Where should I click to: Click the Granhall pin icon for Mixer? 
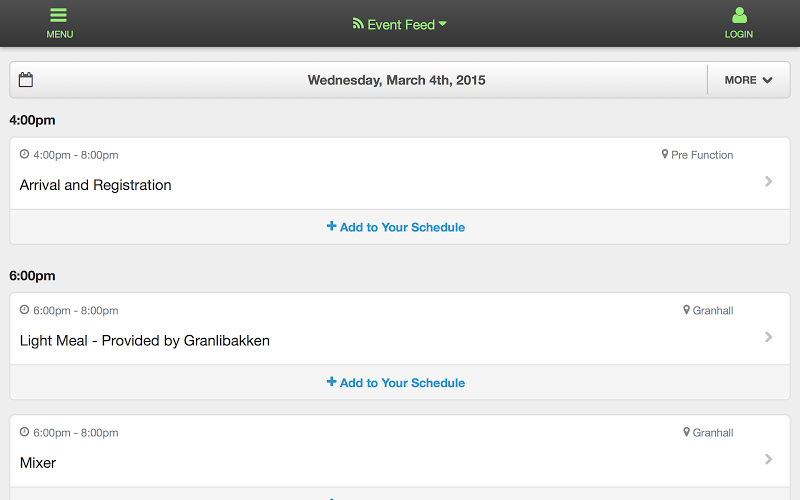click(686, 432)
